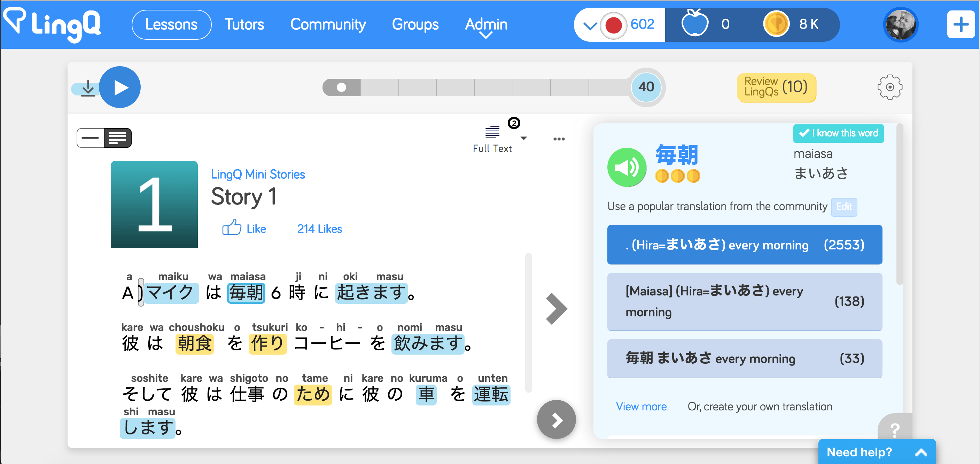
Task: Click the lesson progress bar
Action: pos(475,87)
